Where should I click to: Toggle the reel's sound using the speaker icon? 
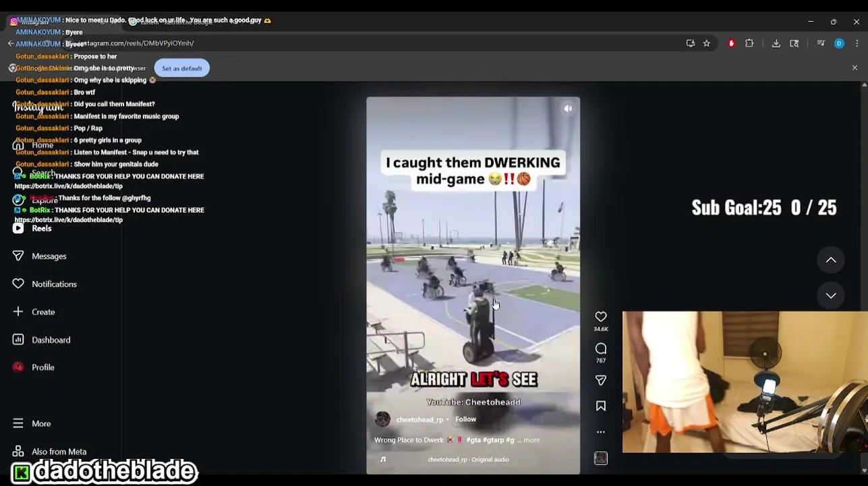[568, 108]
